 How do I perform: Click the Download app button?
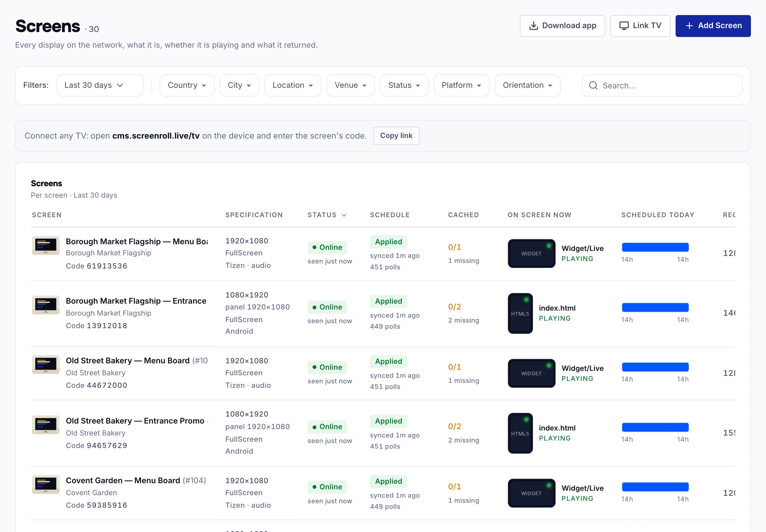(x=562, y=26)
